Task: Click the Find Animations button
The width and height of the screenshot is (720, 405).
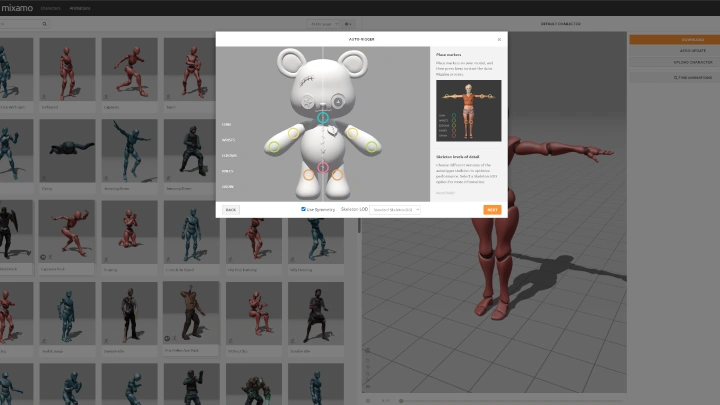Action: (x=675, y=78)
